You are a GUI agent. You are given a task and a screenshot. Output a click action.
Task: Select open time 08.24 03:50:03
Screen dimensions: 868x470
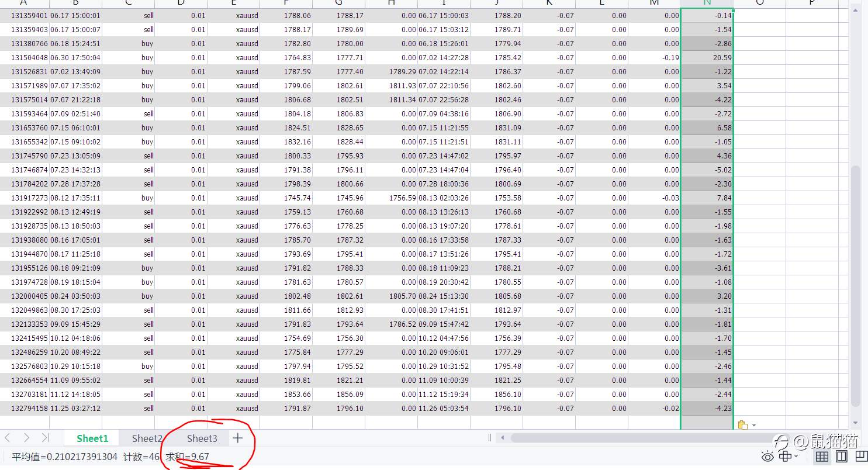coord(75,296)
